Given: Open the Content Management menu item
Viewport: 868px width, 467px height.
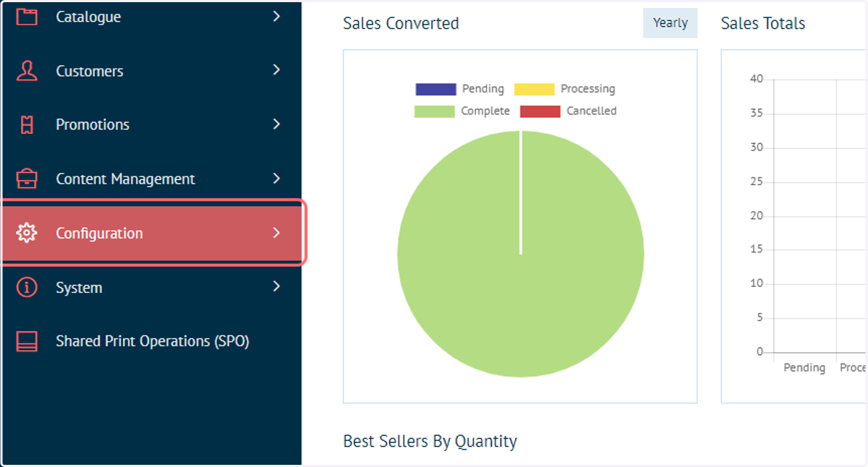Looking at the screenshot, I should click(x=150, y=179).
